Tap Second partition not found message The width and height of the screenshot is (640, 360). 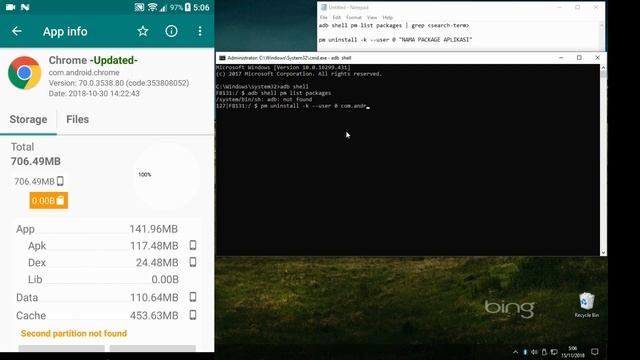(x=74, y=333)
